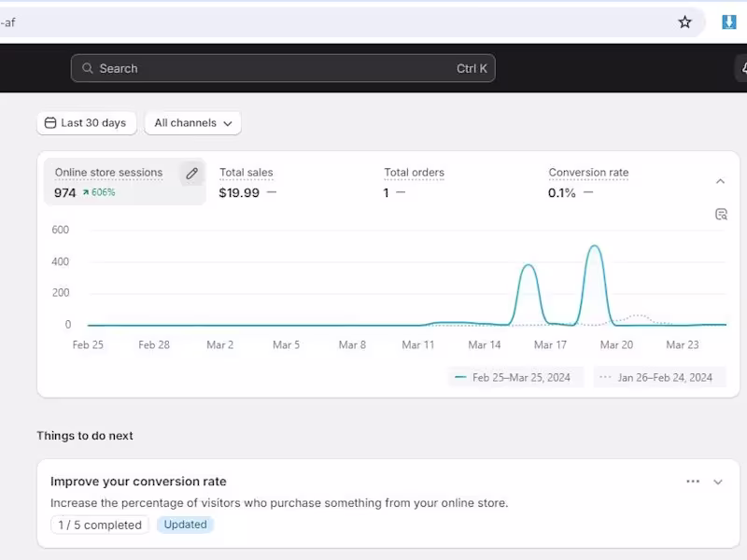This screenshot has height=560, width=747.
Task: Click the 1 / 5 completed progress badge
Action: 100,525
